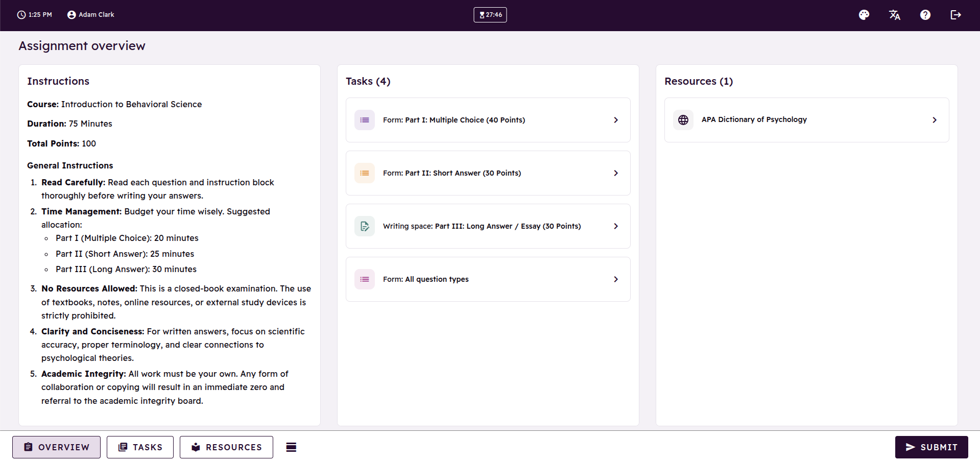The height and width of the screenshot is (462, 980).
Task: Switch to the Tasks tab
Action: coord(140,447)
